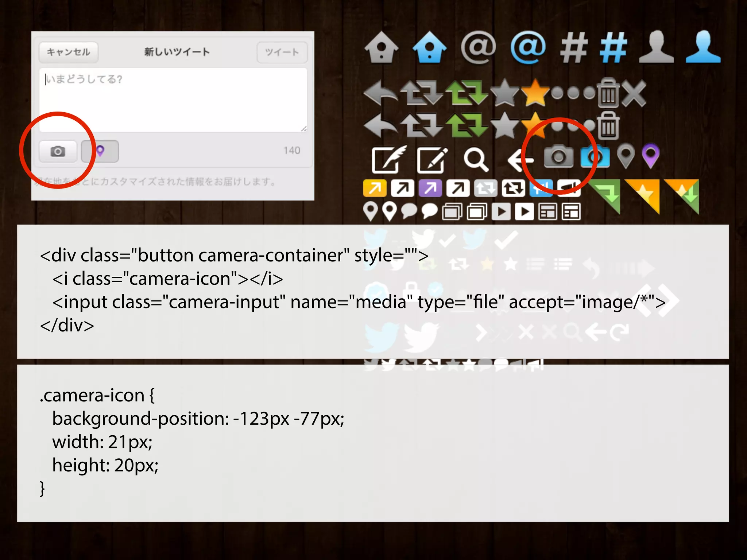The height and width of the screenshot is (560, 747).
Task: Click the compose icon with pencil
Action: tap(433, 160)
